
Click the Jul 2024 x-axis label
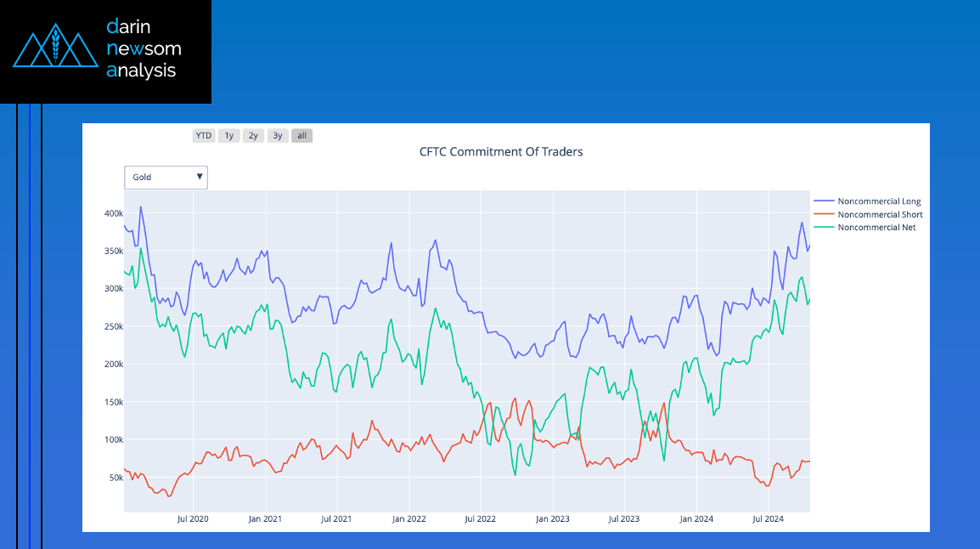tap(768, 518)
